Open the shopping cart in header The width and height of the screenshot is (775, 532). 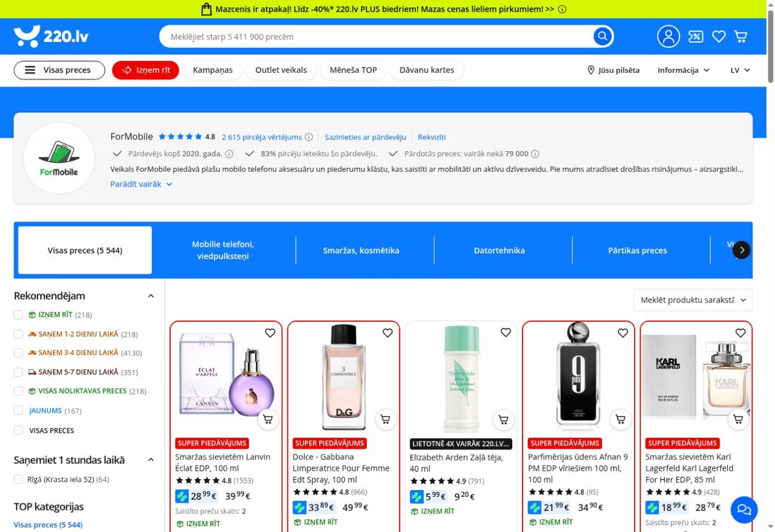[x=741, y=37]
